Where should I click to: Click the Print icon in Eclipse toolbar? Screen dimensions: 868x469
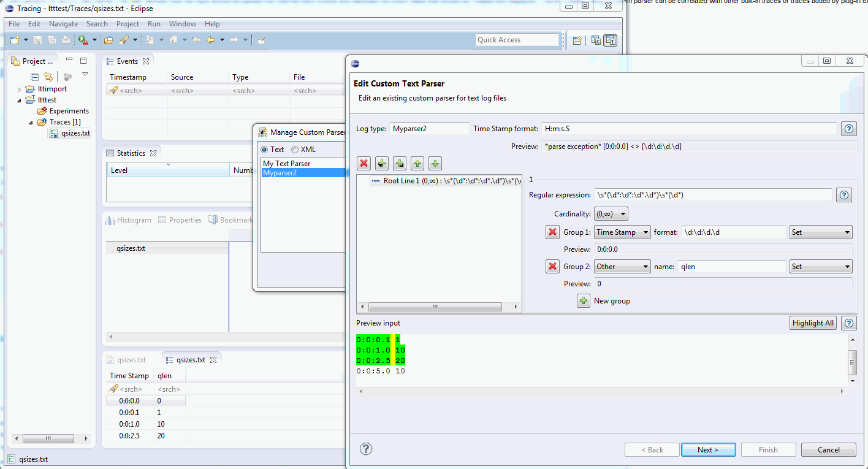[x=66, y=40]
